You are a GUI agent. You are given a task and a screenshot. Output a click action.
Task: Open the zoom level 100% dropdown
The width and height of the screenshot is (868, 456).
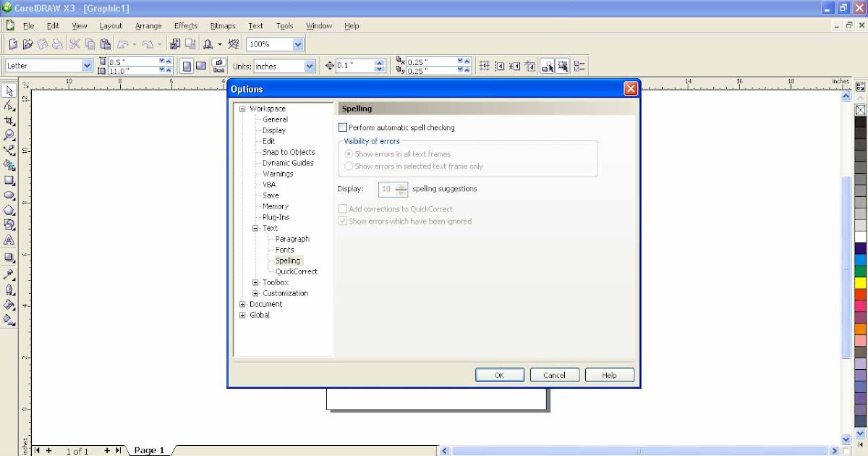[298, 44]
